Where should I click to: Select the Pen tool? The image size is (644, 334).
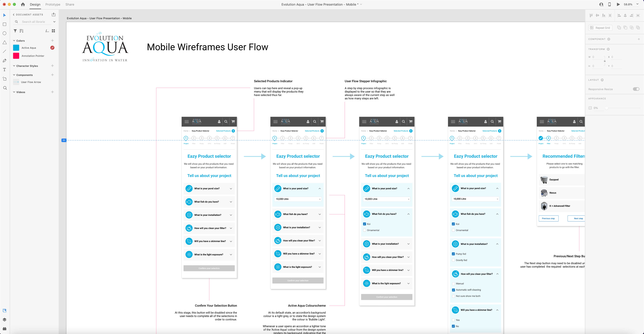point(5,61)
